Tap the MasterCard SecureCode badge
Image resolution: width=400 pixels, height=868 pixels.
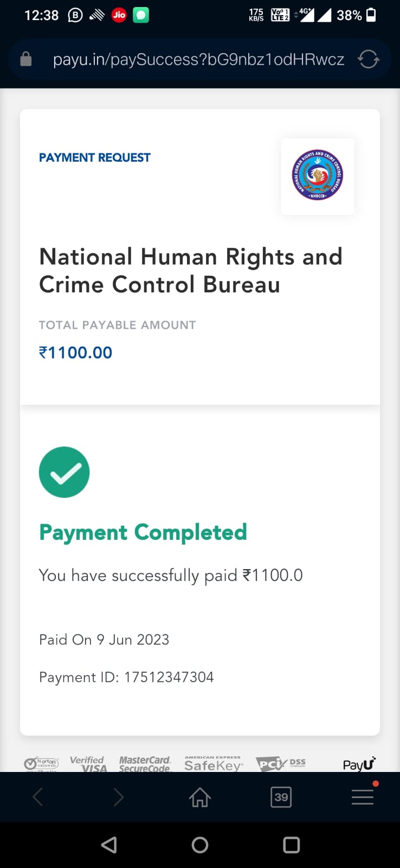[x=145, y=764]
